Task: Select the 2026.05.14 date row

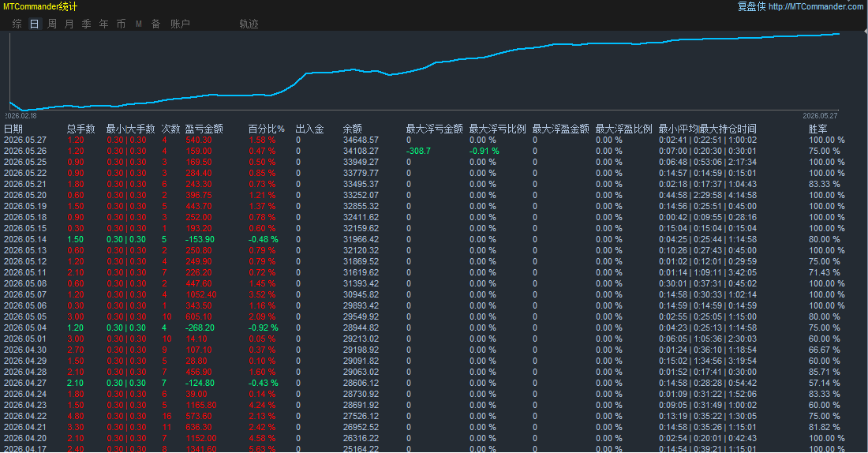Action: pos(25,240)
